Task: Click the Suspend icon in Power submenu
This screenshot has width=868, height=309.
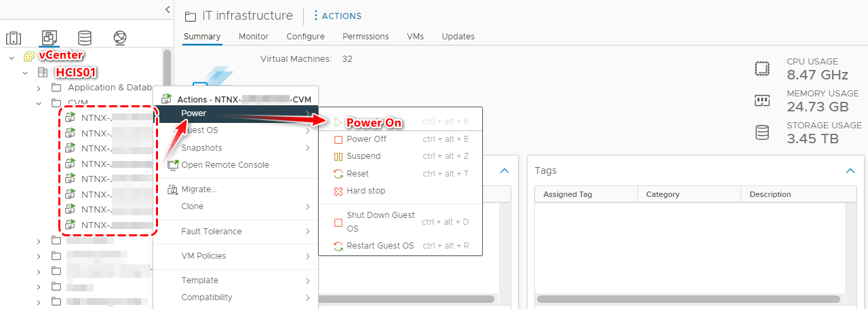Action: [x=338, y=156]
